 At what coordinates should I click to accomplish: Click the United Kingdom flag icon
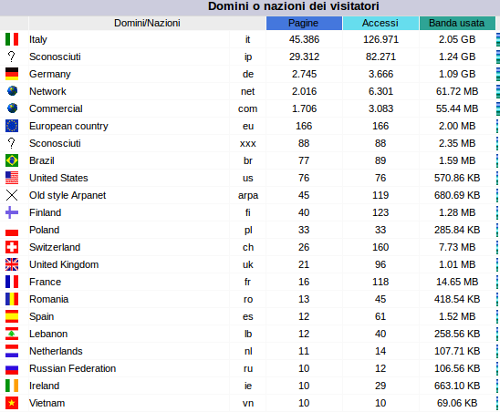12,264
